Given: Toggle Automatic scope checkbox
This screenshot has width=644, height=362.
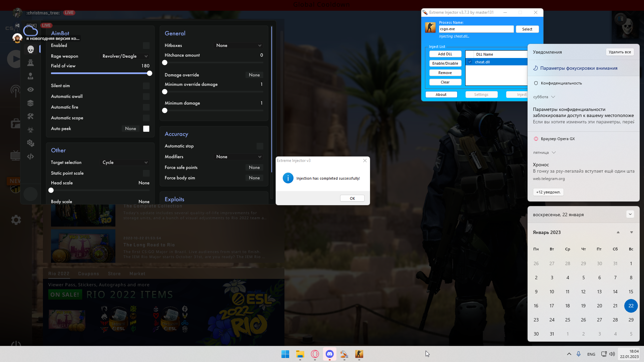Looking at the screenshot, I should click(146, 118).
